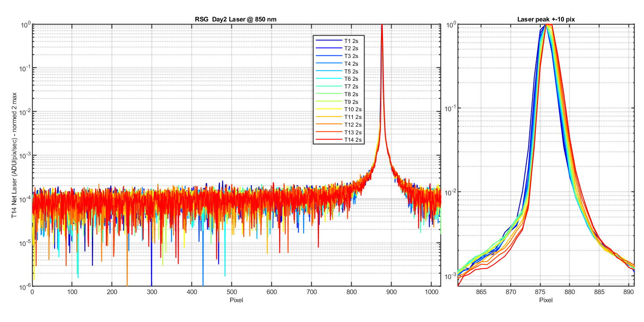Select the 'T11 2s' legend entry
The image size is (644, 322).
(x=354, y=117)
